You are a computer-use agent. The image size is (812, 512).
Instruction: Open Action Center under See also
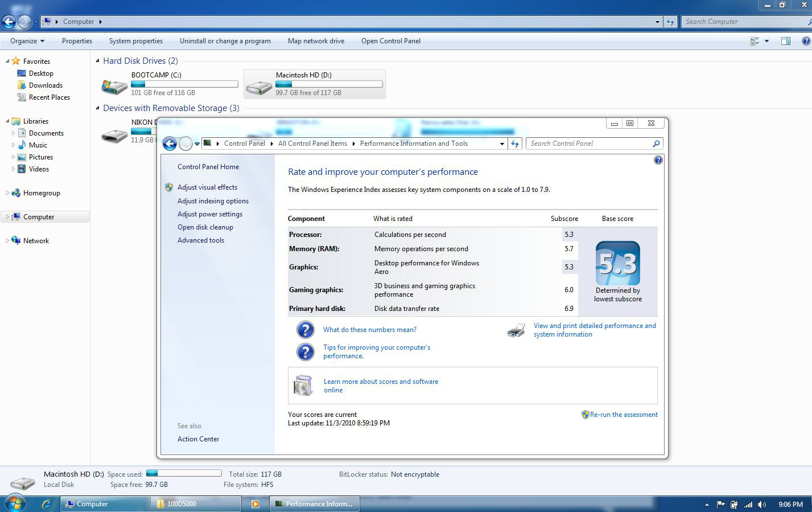pos(198,439)
